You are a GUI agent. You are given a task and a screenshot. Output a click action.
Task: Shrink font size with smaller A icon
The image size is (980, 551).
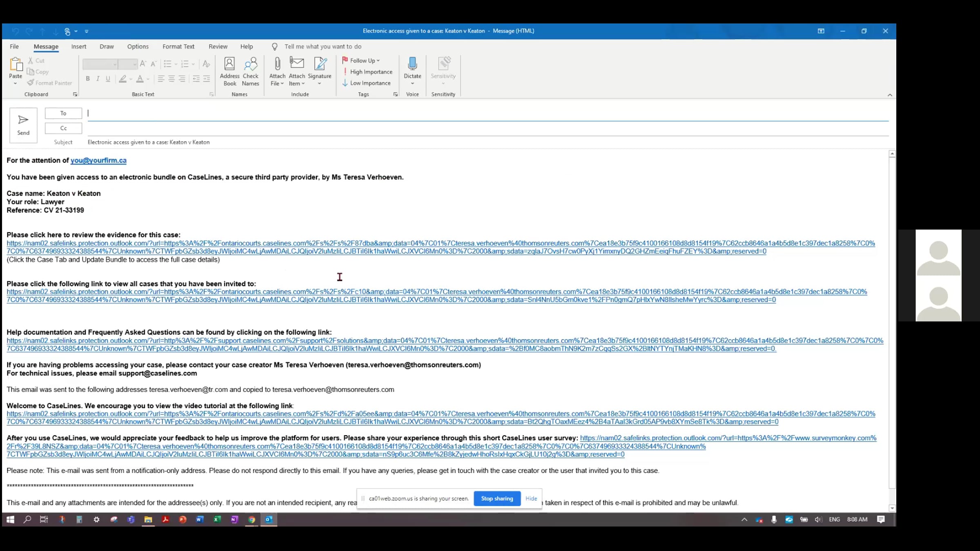click(x=154, y=64)
